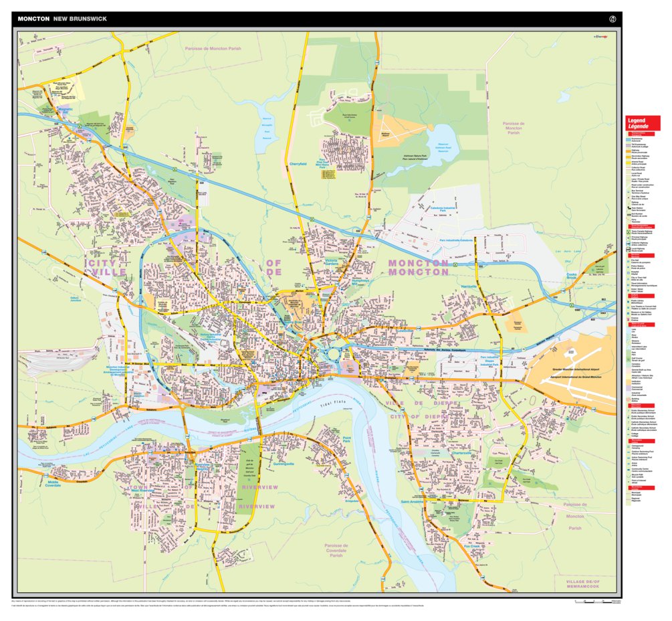Click the Ferry icon in the Transportation section

pyautogui.click(x=627, y=221)
